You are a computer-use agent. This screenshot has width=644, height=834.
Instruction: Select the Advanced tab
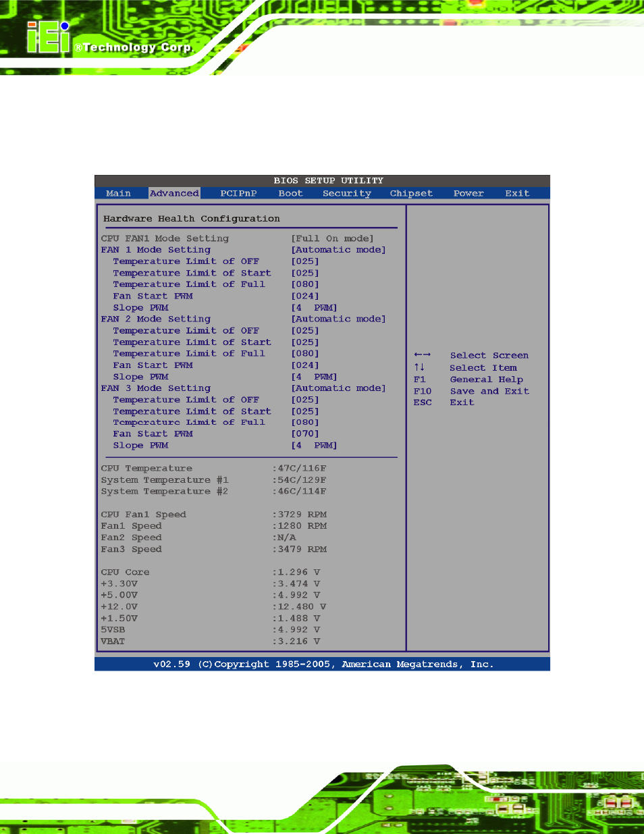[x=174, y=194]
